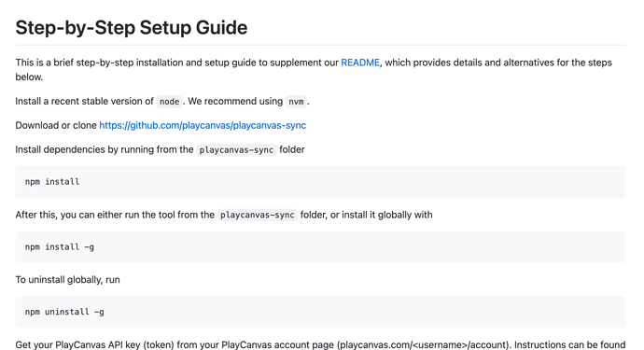The width and height of the screenshot is (644, 350).
Task: Click the "npm install -g" code block
Action: click(x=320, y=247)
